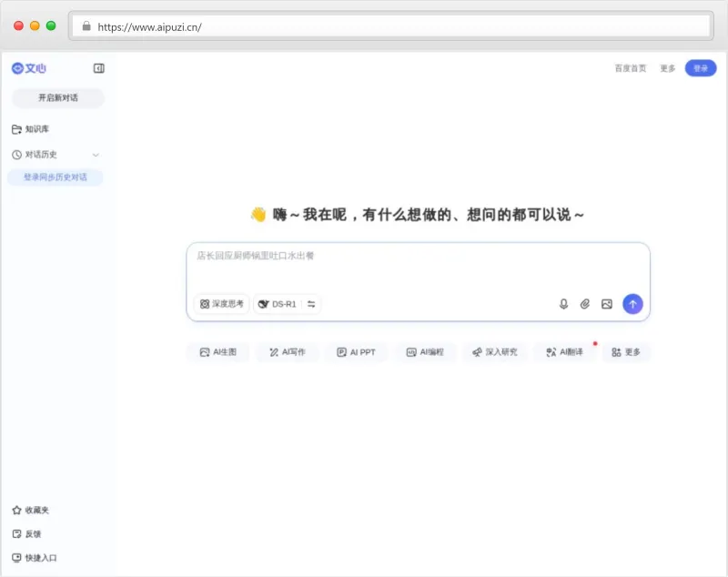Screen dimensions: 728x577
Task: Open the AI编程 coding assistant
Action: [x=424, y=352]
